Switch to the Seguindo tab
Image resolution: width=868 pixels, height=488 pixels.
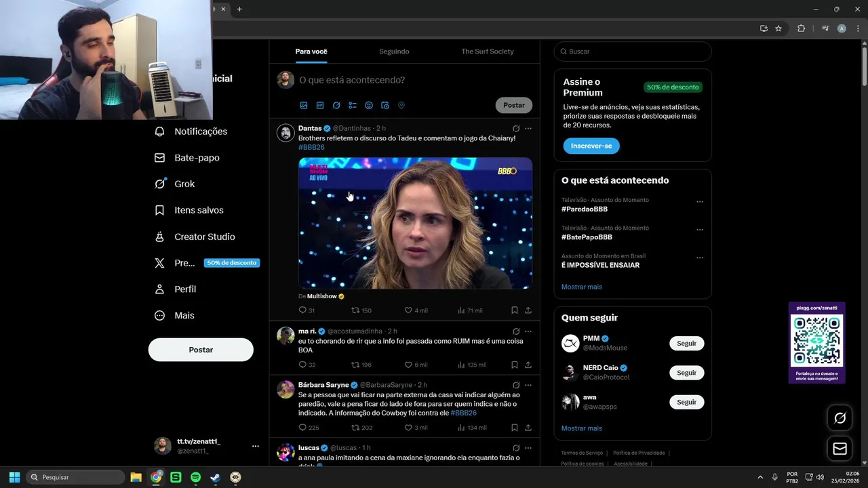pyautogui.click(x=394, y=52)
